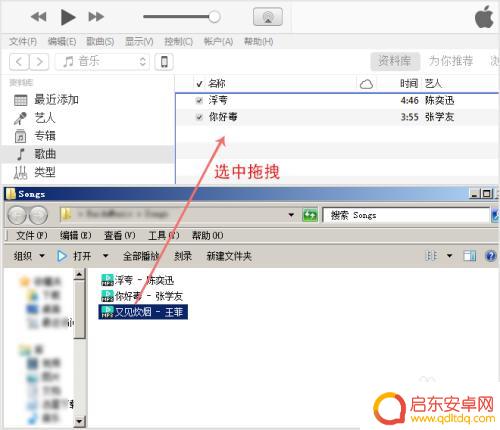Click the 陈奕迅 artist cell
500x430 pixels.
pyautogui.click(x=439, y=100)
